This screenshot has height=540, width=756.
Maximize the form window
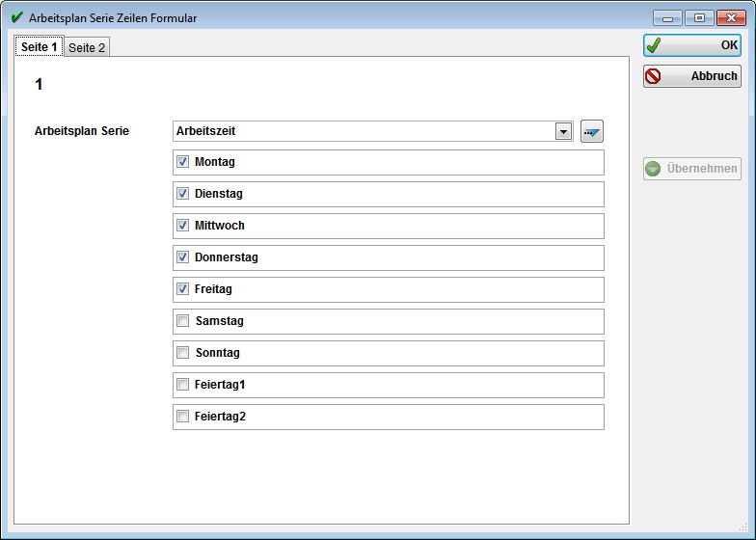coord(699,18)
